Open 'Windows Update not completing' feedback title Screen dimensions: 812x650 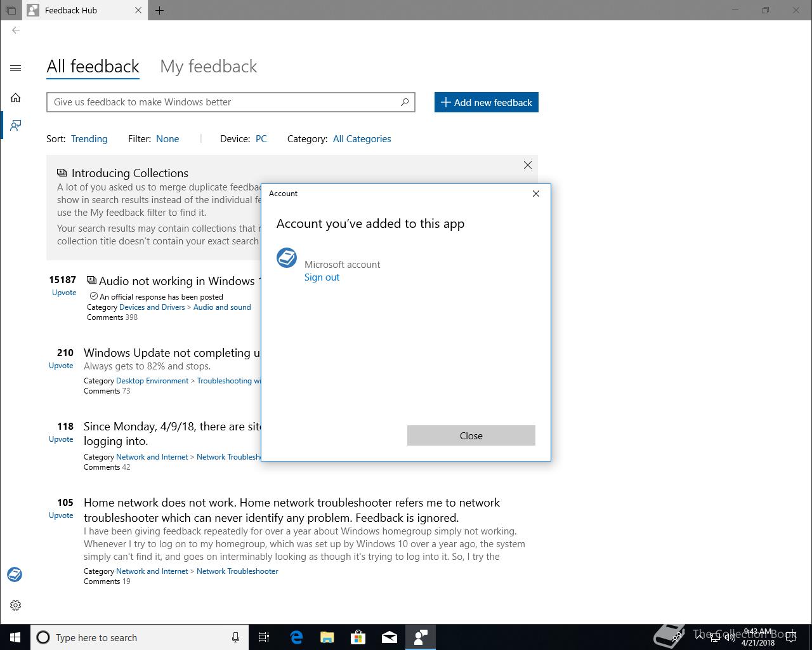click(171, 353)
